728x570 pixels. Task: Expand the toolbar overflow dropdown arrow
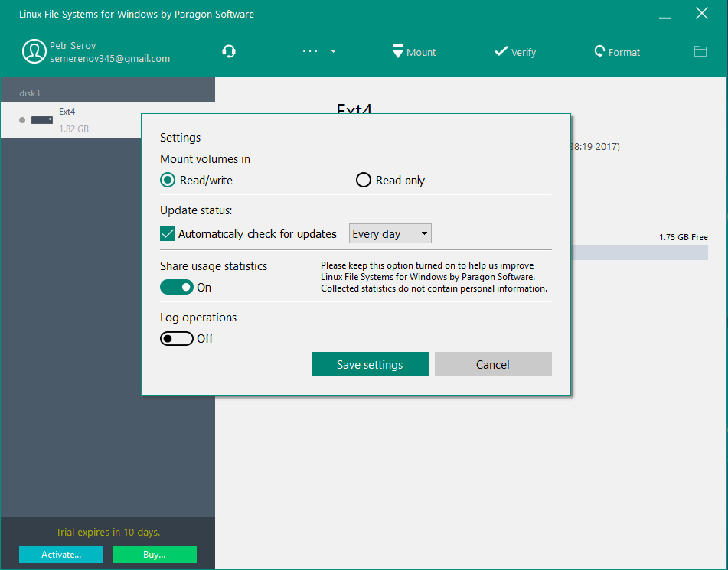click(332, 51)
